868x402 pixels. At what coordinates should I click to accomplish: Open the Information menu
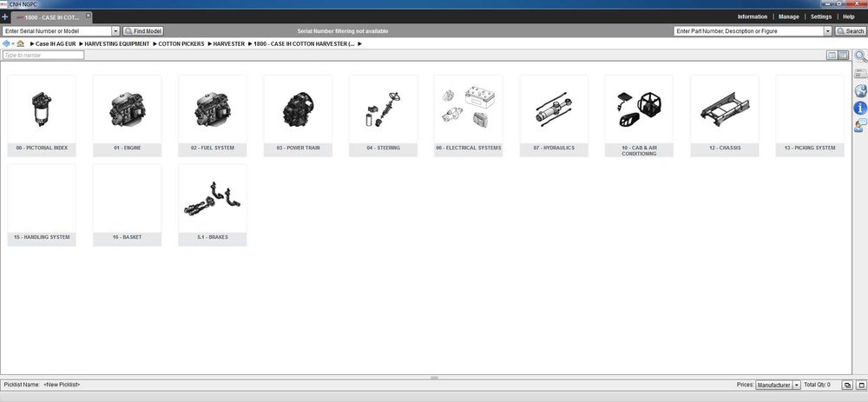point(753,16)
